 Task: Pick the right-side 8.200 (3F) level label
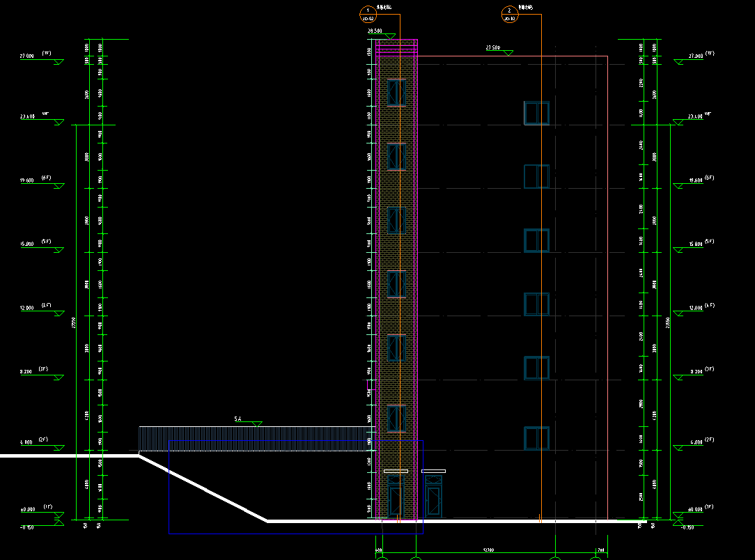click(x=695, y=372)
